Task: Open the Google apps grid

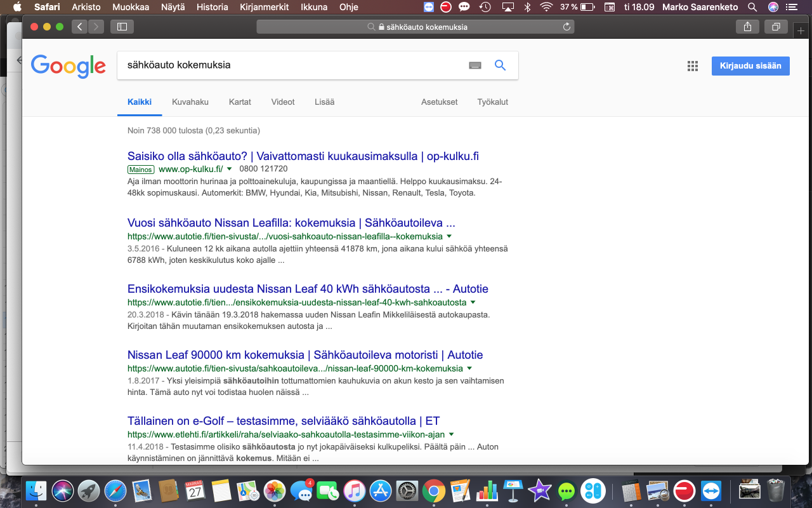Action: (692, 66)
